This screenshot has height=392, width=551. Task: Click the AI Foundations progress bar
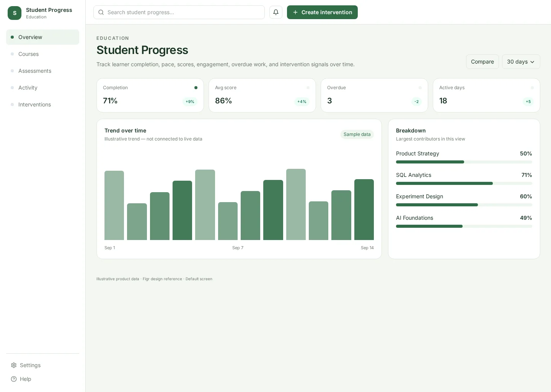click(464, 226)
